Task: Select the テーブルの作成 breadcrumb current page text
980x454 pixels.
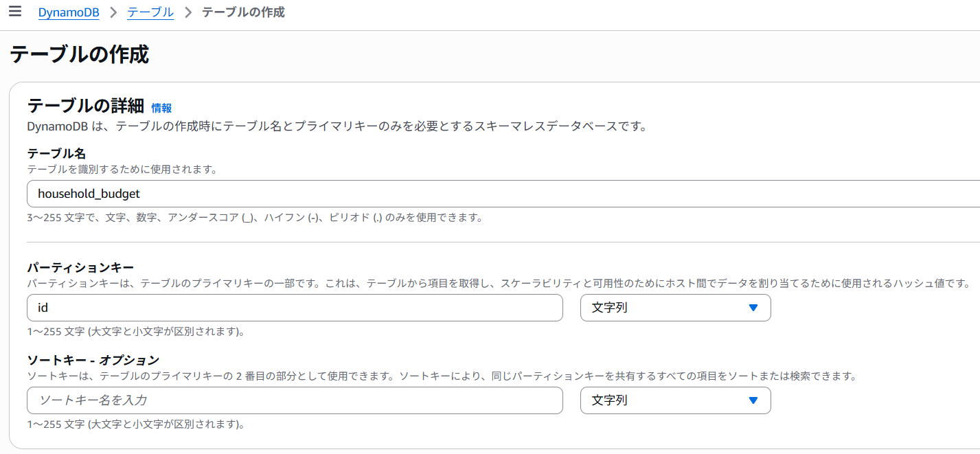Action: click(243, 12)
